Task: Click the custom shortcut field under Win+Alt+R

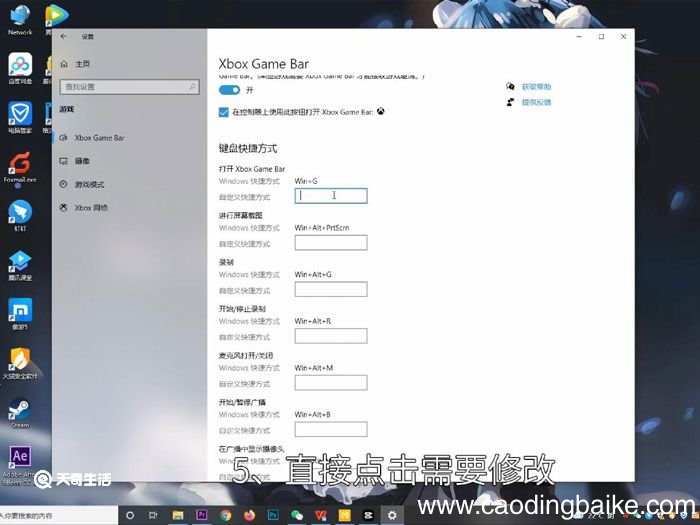Action: pyautogui.click(x=331, y=336)
